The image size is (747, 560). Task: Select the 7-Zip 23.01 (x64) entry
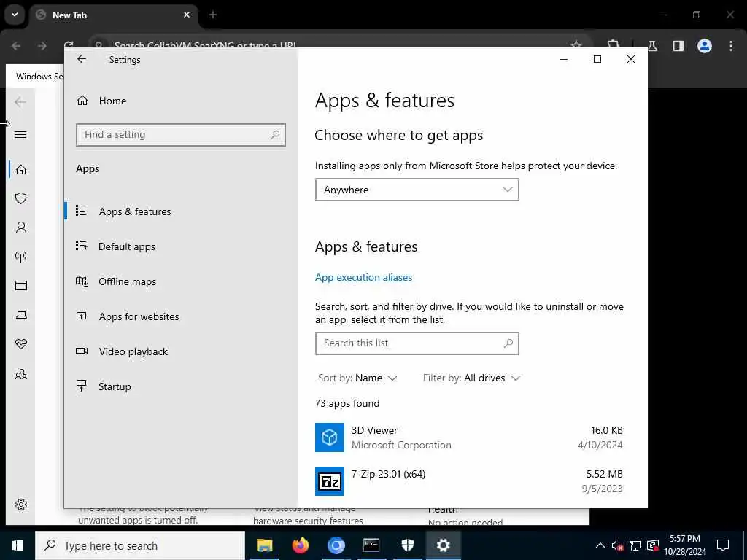(x=469, y=481)
